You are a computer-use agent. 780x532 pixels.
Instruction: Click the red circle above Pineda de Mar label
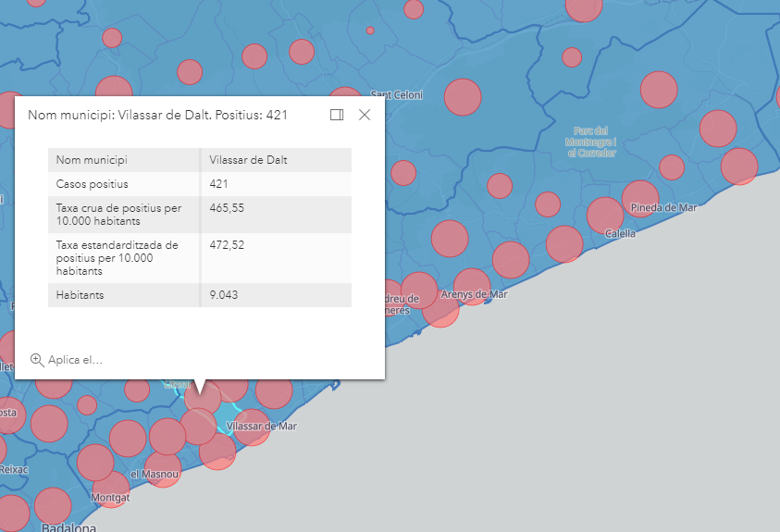click(640, 199)
